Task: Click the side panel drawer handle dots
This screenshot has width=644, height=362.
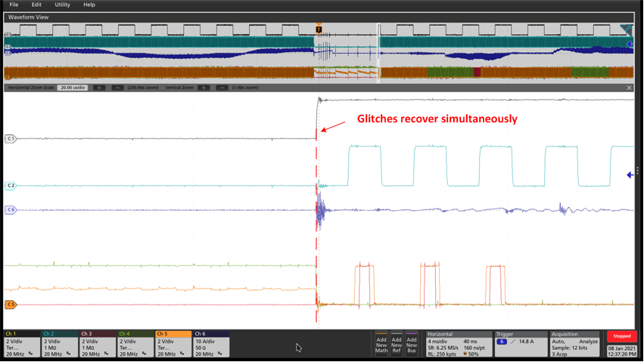Action: point(637,171)
